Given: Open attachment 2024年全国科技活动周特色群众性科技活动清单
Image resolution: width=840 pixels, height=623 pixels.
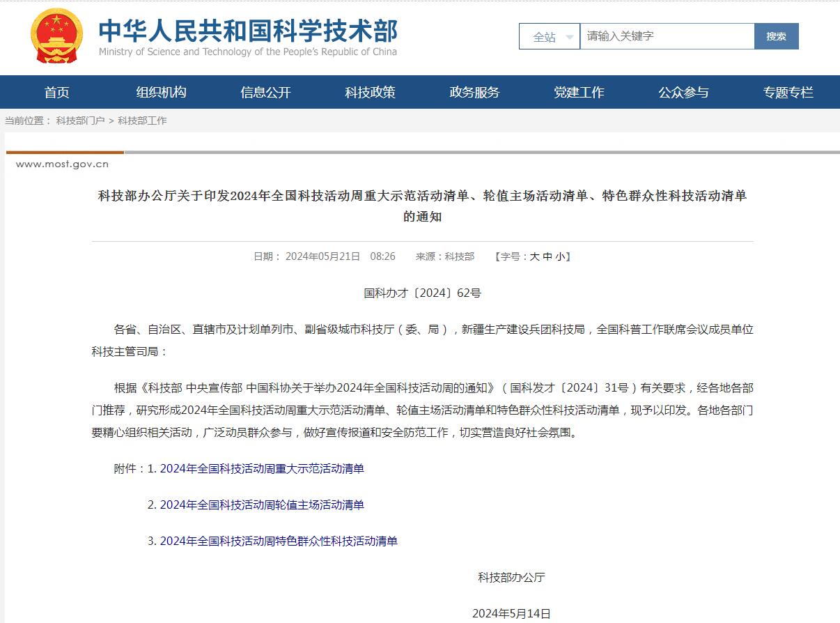Looking at the screenshot, I should click(279, 541).
